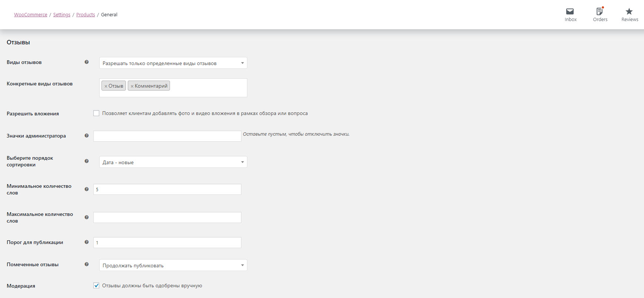Click the Минимальное количество слов field

tap(167, 189)
